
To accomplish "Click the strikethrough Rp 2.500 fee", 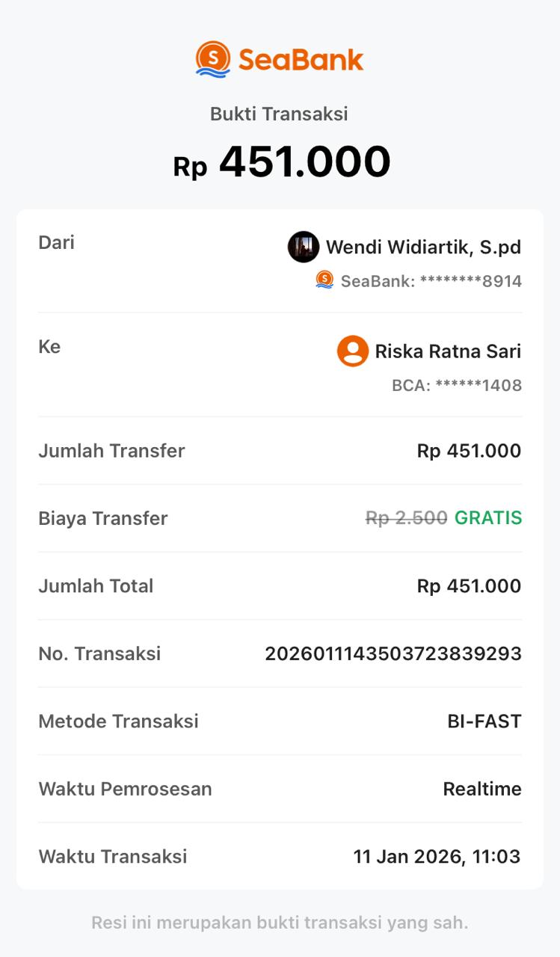I will (406, 518).
